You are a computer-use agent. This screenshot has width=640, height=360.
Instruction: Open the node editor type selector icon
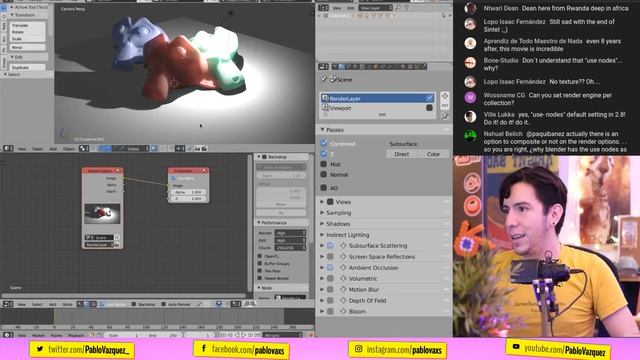tap(8, 304)
